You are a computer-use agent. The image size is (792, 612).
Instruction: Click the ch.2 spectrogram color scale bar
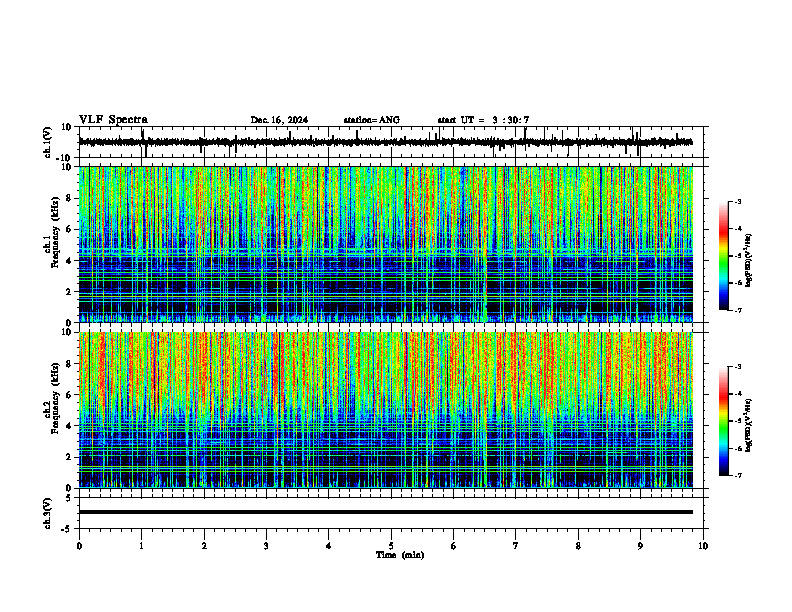724,421
